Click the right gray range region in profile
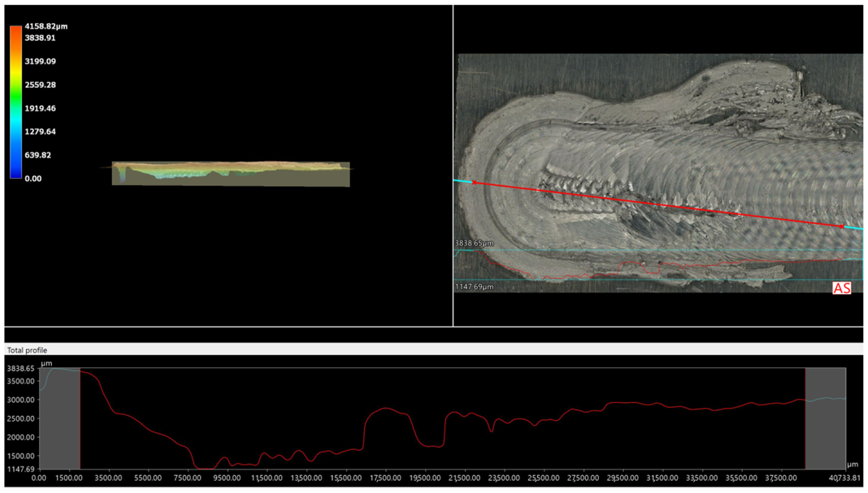The image size is (868, 493). pyautogui.click(x=826, y=418)
